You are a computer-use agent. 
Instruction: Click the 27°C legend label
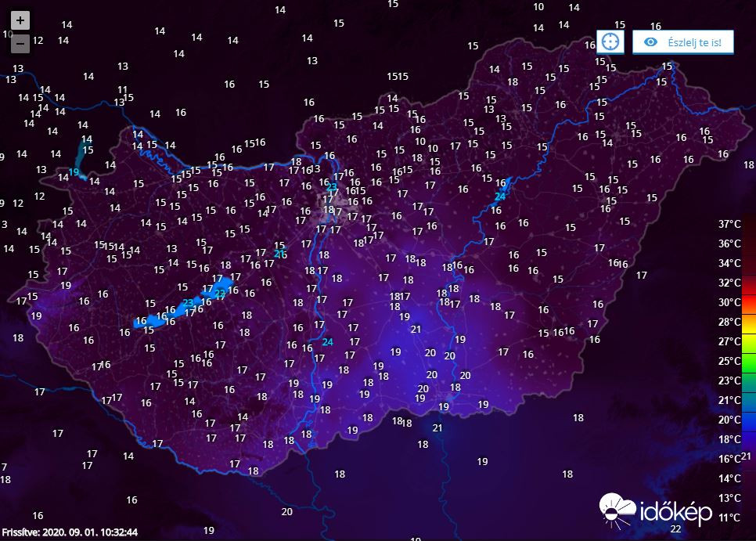pos(729,341)
